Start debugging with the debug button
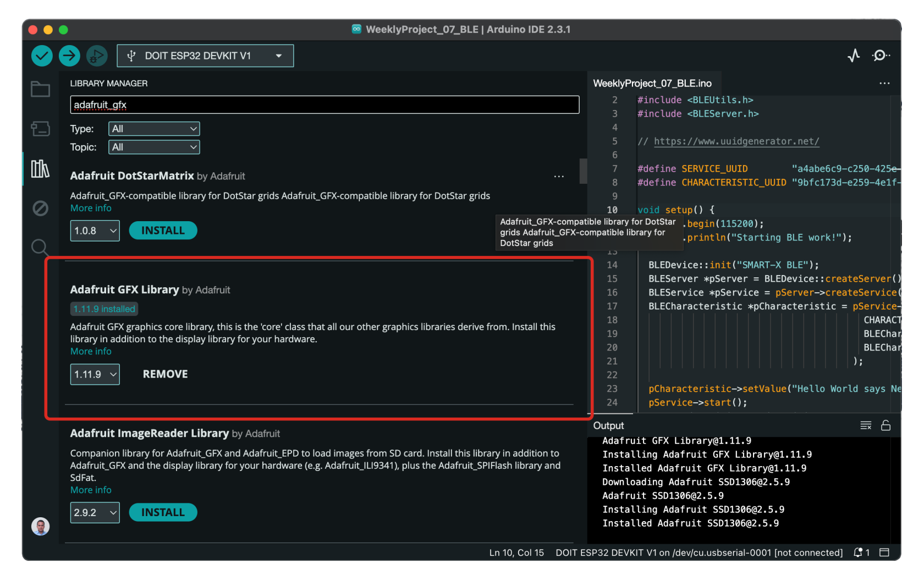Viewport: 924px width, 586px height. click(97, 56)
